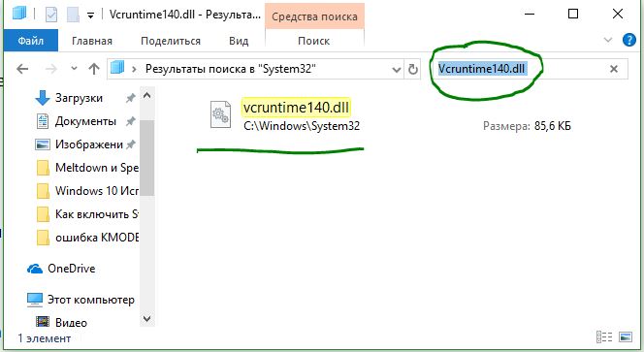
Task: Click the file size 85,6 КБ
Action: click(x=553, y=126)
